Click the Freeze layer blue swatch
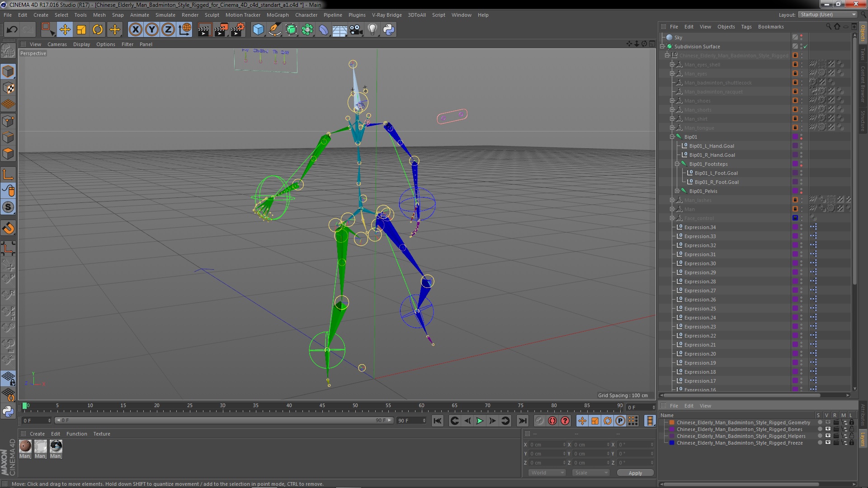 point(672,443)
